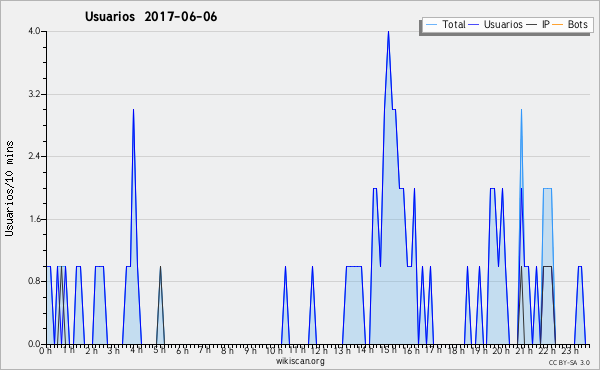Select the 'IP' legend label

[546, 24]
